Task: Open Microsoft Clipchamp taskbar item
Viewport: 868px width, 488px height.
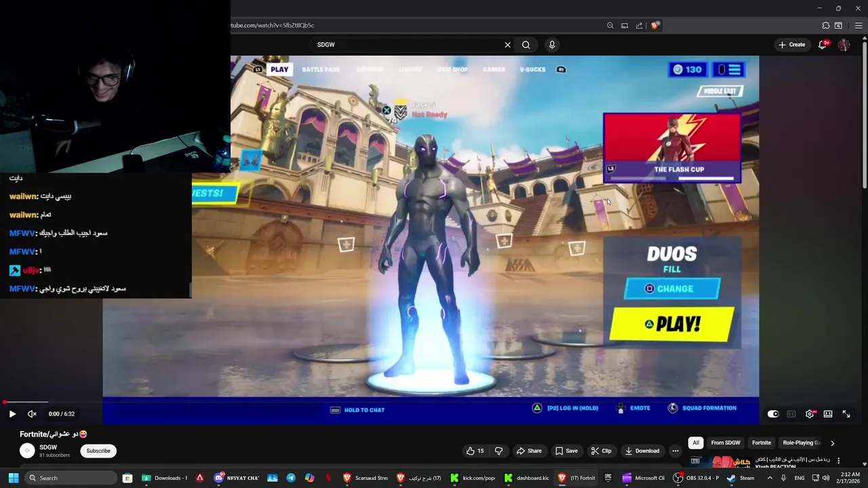Action: 644,478
